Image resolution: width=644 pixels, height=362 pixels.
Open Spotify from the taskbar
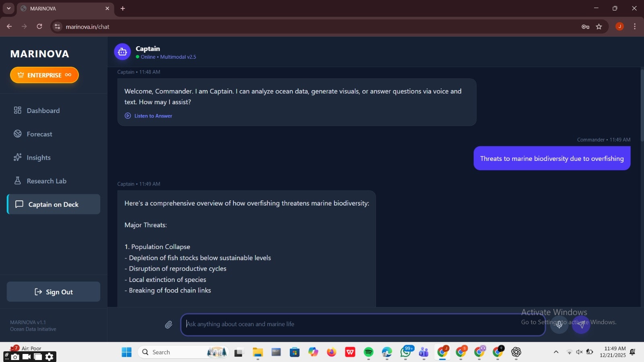coord(368,352)
